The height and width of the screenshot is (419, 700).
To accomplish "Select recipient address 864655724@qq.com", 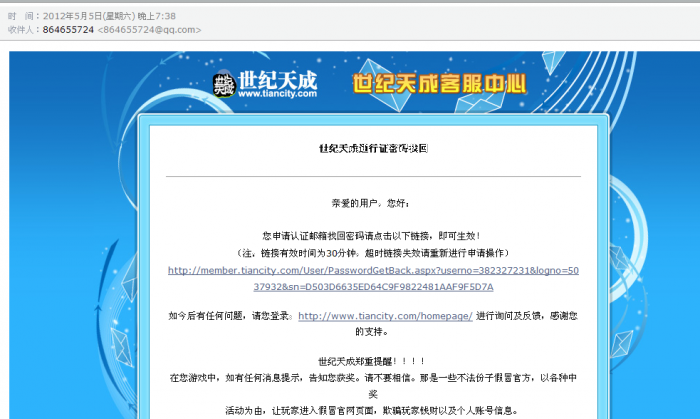I will [x=149, y=30].
